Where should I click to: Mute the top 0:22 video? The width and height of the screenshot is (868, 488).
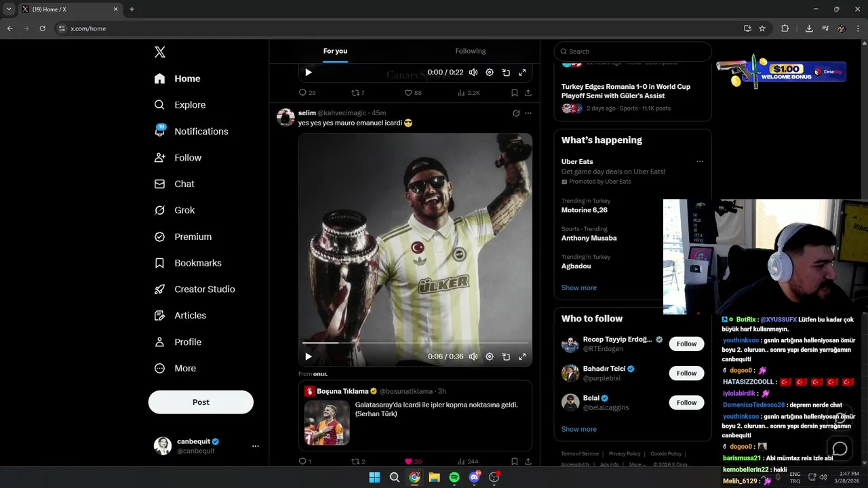click(473, 73)
